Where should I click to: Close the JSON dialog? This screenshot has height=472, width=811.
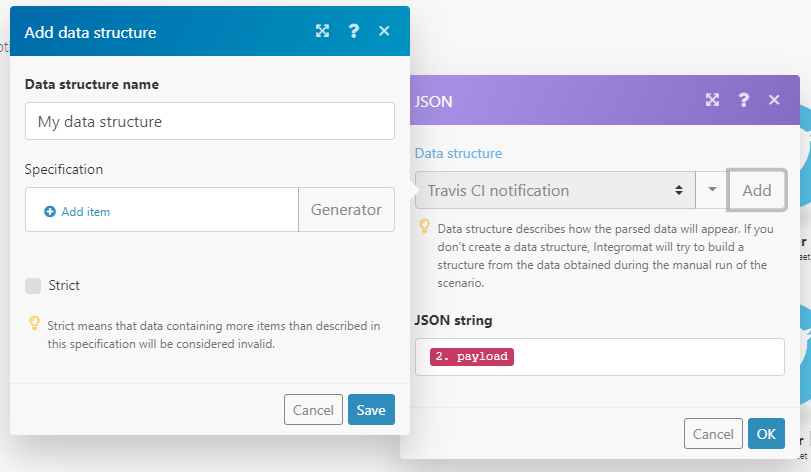coord(774,100)
